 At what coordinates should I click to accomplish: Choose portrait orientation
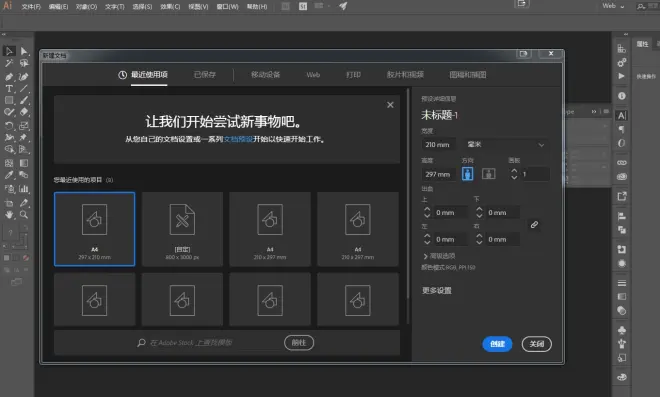coord(467,174)
